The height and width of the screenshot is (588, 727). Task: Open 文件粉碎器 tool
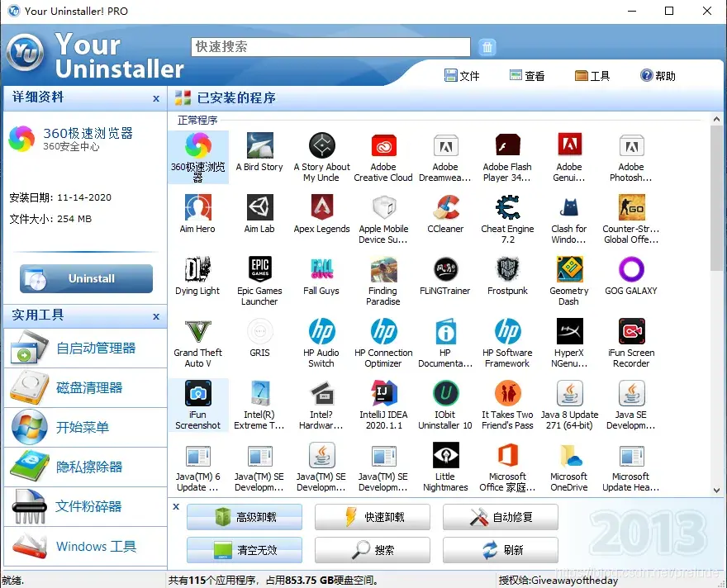pyautogui.click(x=85, y=506)
